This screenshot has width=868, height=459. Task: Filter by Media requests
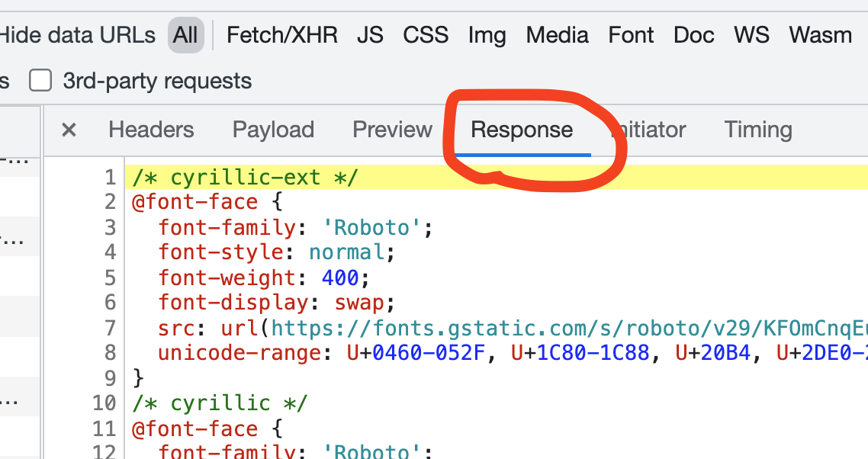(557, 35)
